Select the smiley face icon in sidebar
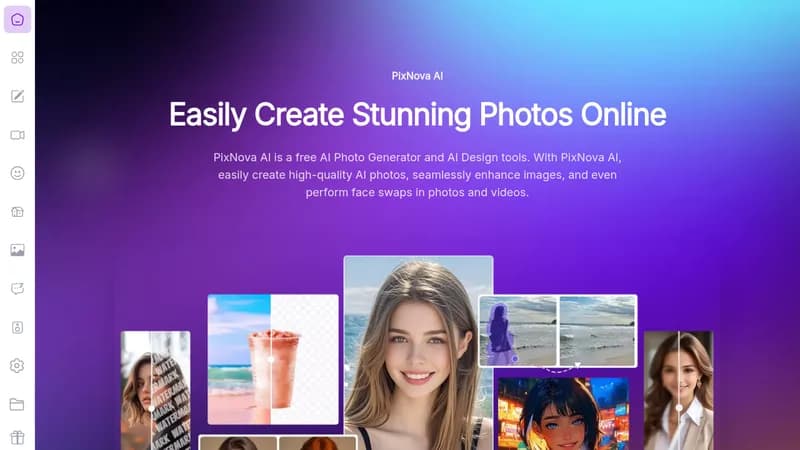The height and width of the screenshot is (450, 800). pyautogui.click(x=17, y=173)
